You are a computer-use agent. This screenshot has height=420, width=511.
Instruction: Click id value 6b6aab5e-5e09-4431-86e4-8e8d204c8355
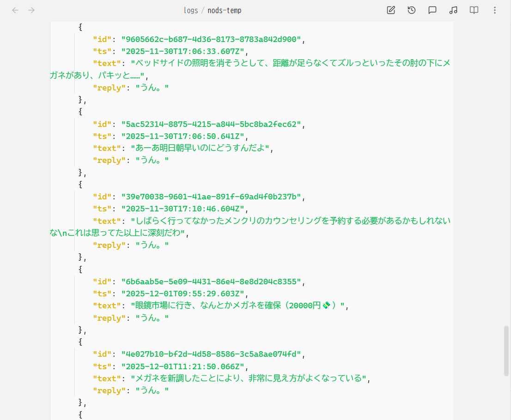(x=211, y=282)
